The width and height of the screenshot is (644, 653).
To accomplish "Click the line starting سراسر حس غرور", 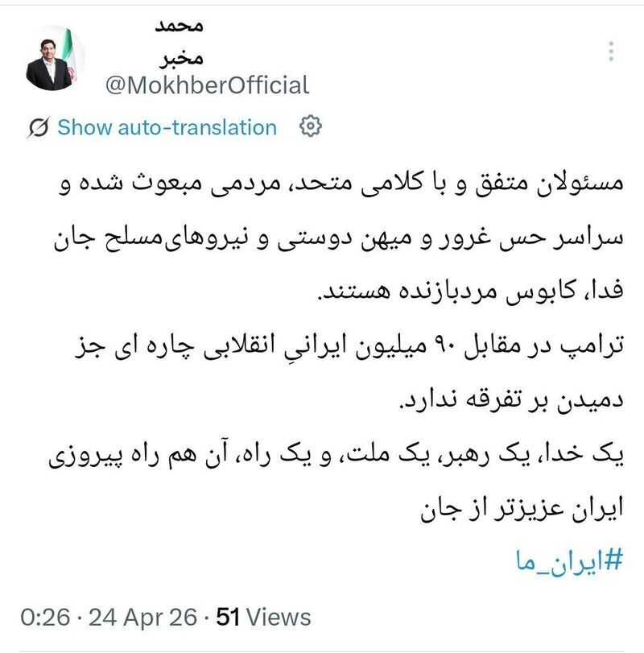I will coord(338,238).
